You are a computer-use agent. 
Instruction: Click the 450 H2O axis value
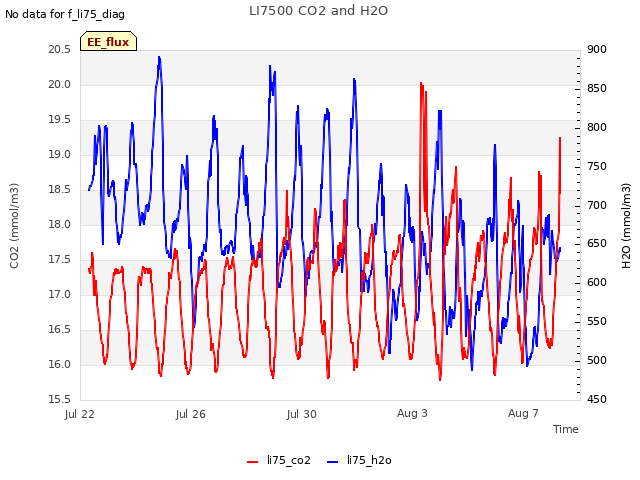point(597,399)
